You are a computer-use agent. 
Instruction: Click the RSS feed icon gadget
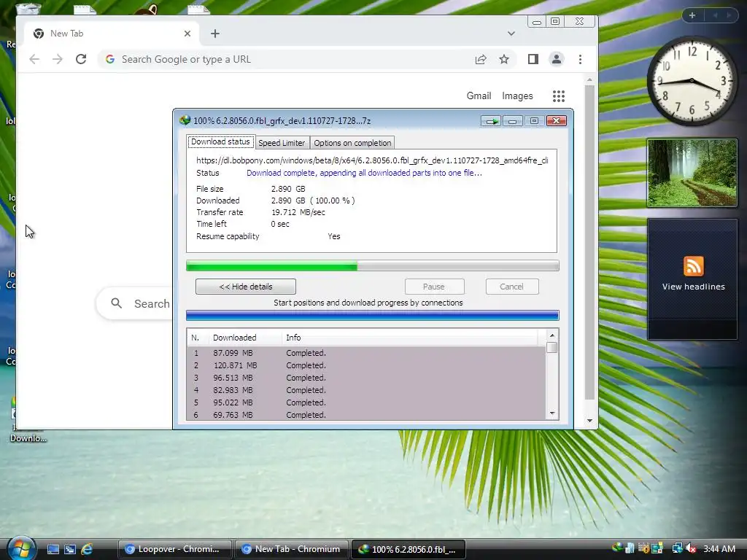(693, 266)
